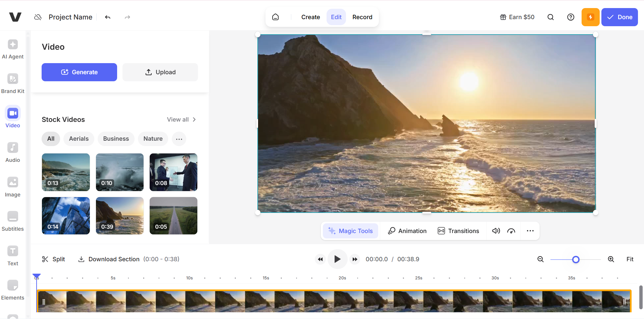Image resolution: width=644 pixels, height=319 pixels.
Task: Switch to the Record tab
Action: [362, 17]
